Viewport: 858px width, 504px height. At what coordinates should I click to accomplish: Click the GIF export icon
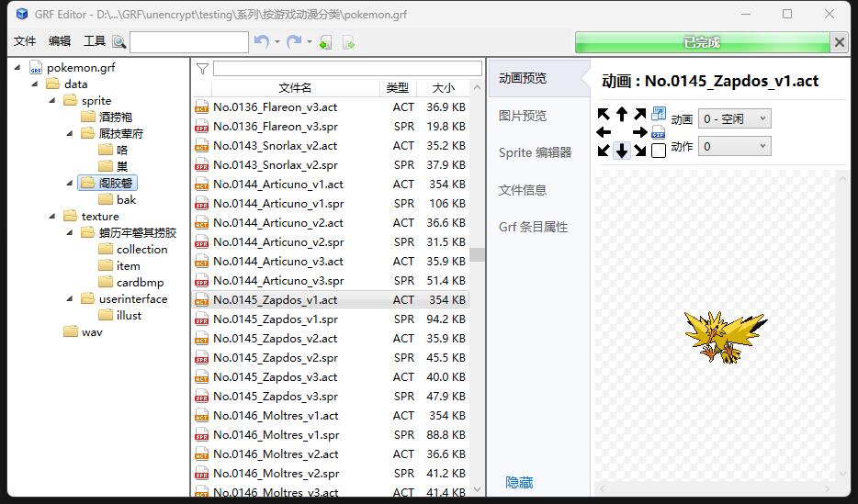click(659, 132)
